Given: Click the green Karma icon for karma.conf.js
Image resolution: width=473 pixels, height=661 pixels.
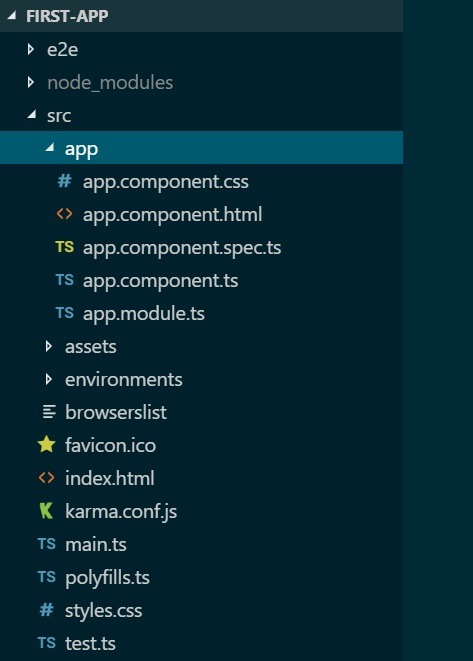Looking at the screenshot, I should pyautogui.click(x=46, y=511).
